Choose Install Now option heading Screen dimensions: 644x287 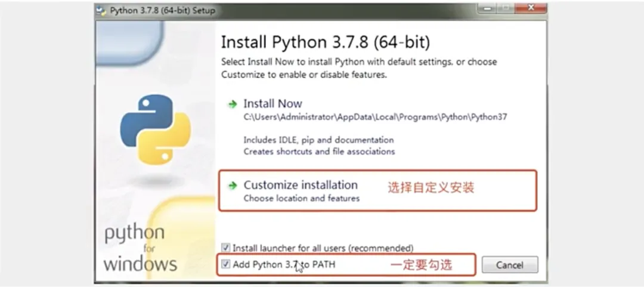(x=273, y=104)
